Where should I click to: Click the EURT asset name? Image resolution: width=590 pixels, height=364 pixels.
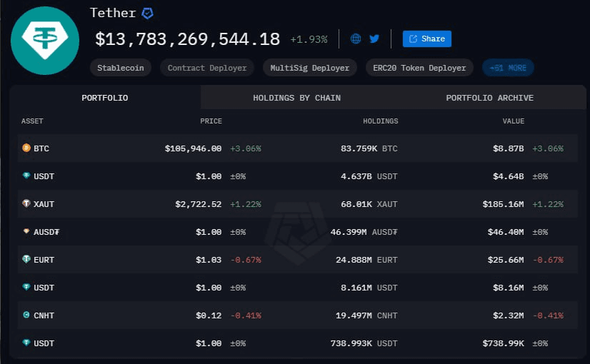point(44,260)
